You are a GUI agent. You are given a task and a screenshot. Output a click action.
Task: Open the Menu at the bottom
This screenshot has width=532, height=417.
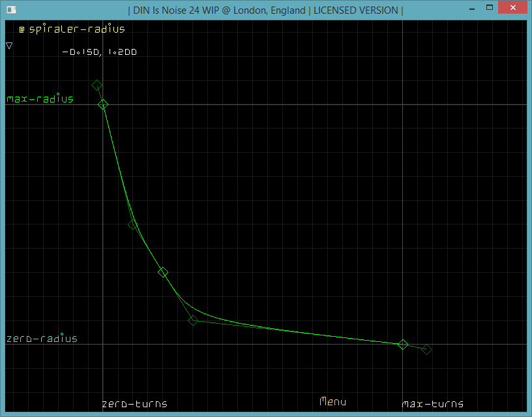[332, 402]
